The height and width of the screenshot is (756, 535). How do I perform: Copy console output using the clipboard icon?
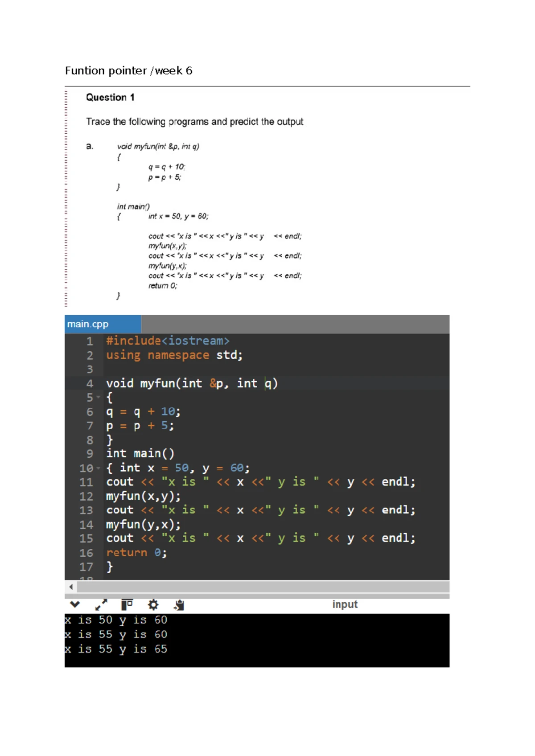tap(179, 604)
